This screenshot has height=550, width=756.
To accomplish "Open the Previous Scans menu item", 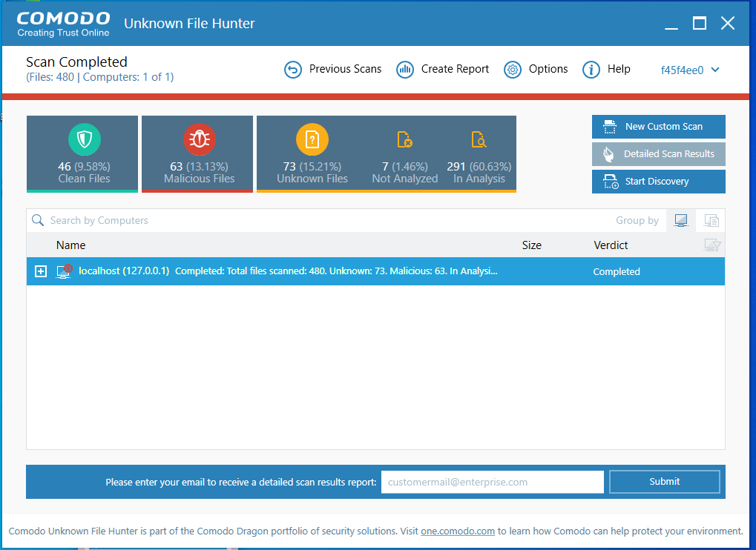I will [x=345, y=69].
